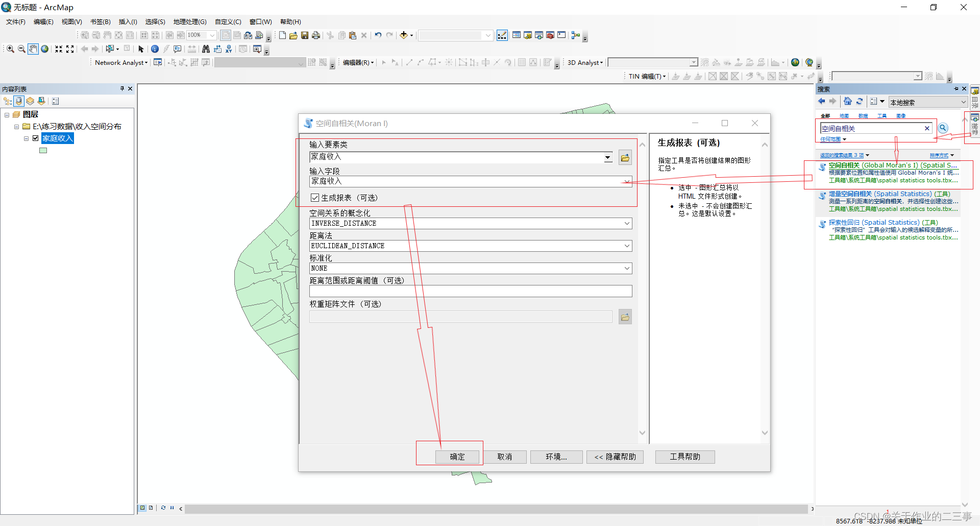
Task: Open the 文件(F) menu
Action: click(x=16, y=21)
